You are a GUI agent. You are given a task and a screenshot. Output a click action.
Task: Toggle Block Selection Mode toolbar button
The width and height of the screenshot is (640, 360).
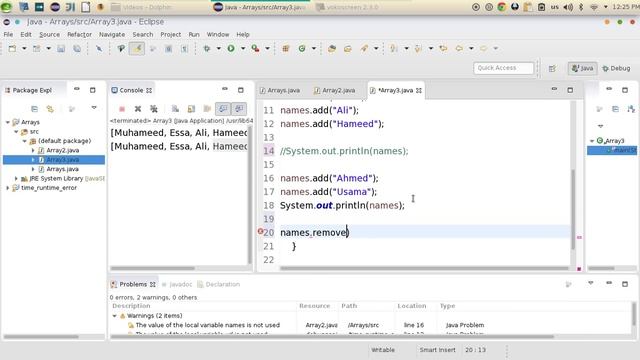click(169, 49)
